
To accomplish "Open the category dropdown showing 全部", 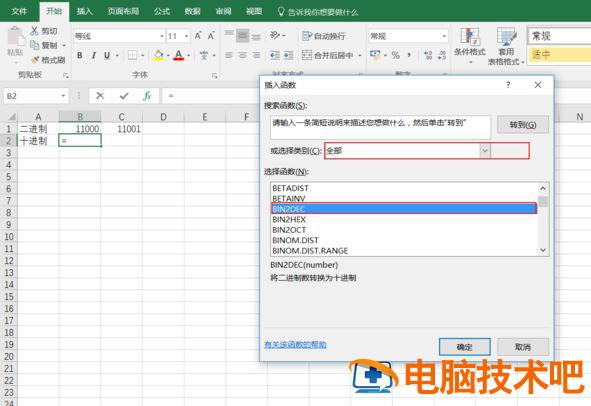I will tap(485, 151).
